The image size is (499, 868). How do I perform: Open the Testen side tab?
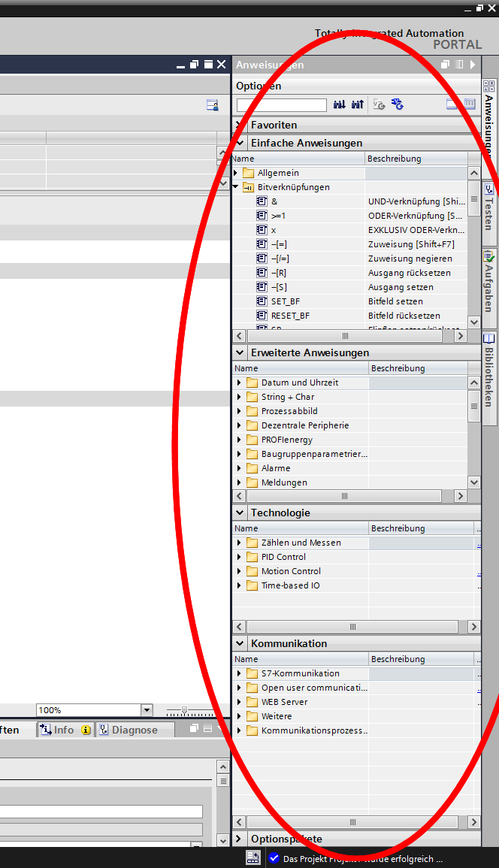pyautogui.click(x=489, y=205)
